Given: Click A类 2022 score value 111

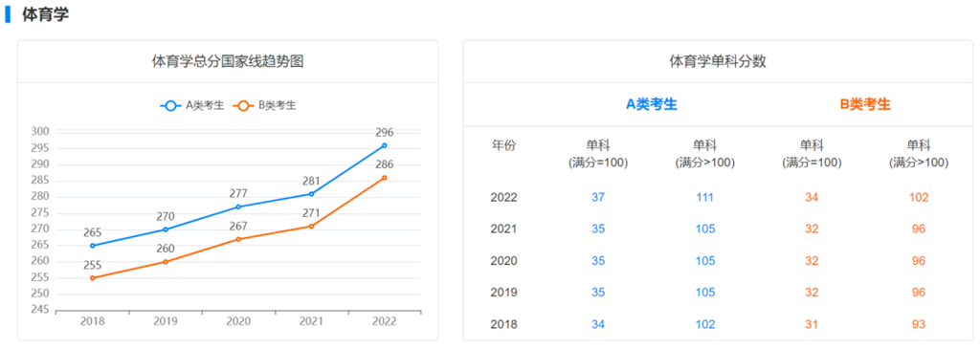Looking at the screenshot, I should point(705,198).
